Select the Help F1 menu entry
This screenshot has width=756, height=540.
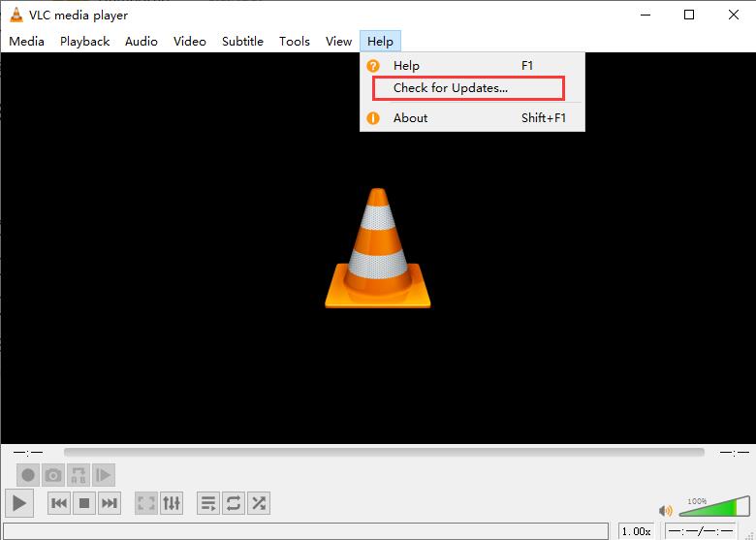[472, 66]
